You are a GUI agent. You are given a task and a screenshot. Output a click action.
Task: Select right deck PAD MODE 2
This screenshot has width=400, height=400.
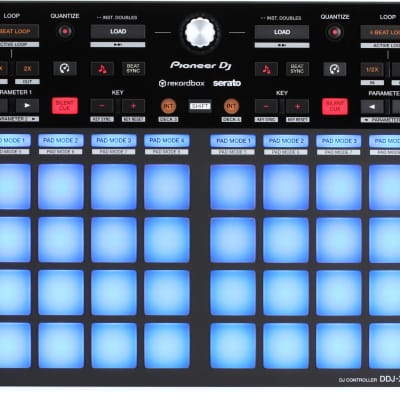click(x=286, y=141)
